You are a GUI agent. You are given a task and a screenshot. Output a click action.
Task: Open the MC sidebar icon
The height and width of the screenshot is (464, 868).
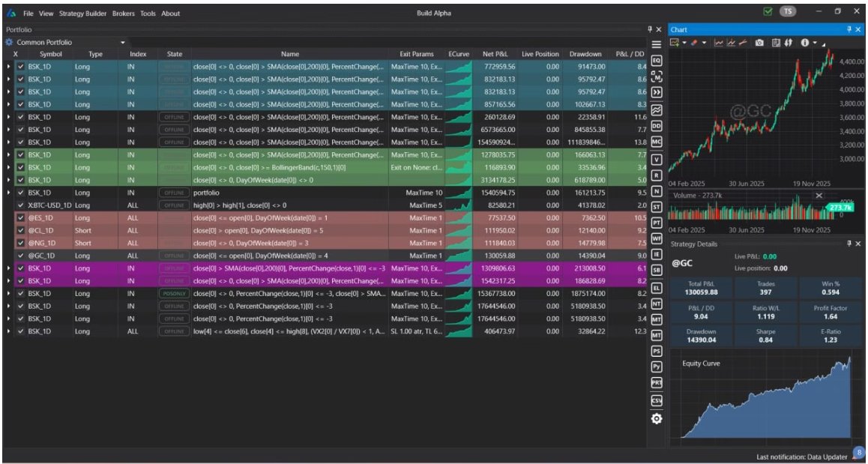657,142
